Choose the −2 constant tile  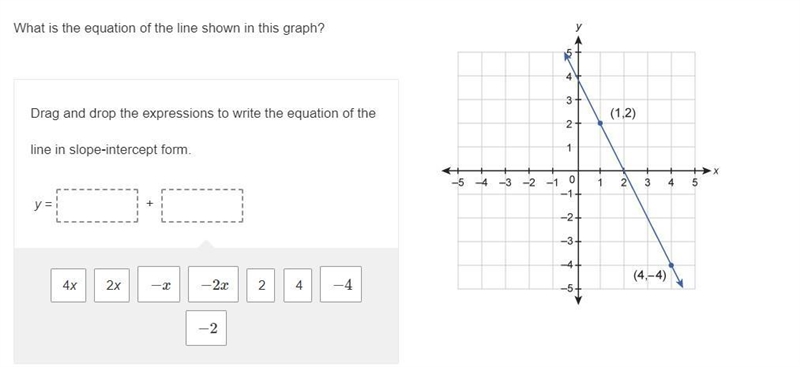click(206, 328)
